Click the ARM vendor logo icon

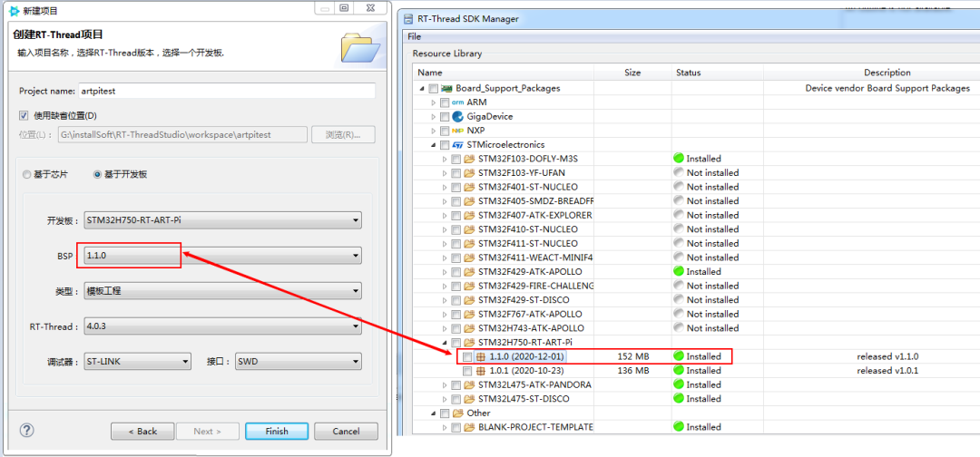pos(458,102)
